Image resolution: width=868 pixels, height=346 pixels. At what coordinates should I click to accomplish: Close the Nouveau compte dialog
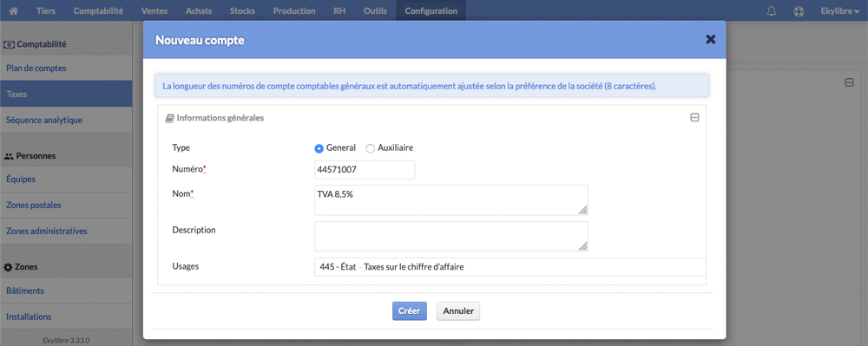(x=711, y=39)
